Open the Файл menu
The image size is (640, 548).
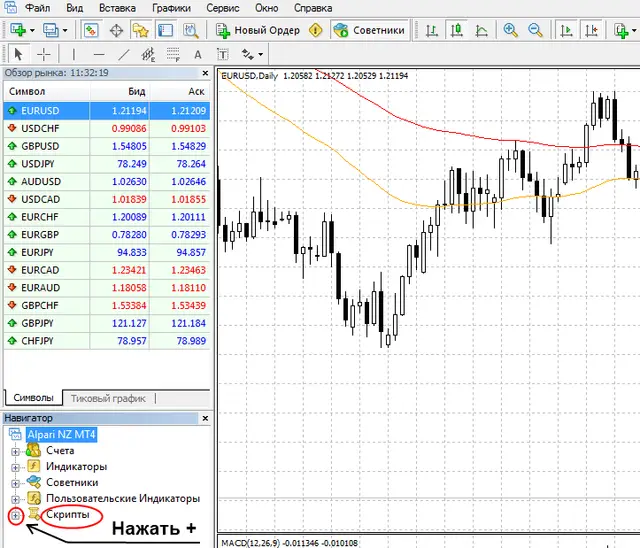tap(38, 8)
